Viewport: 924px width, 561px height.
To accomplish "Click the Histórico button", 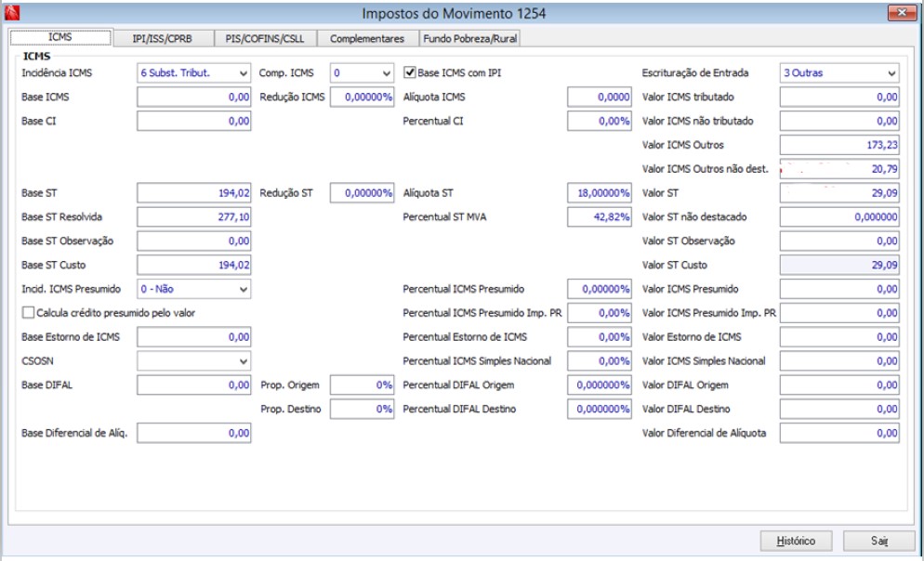I will [x=796, y=541].
